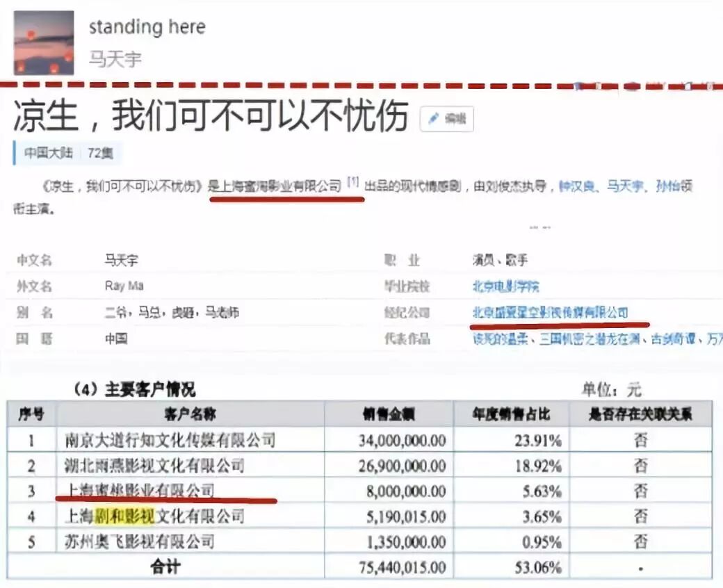Open the 古剑奇谭 link
Viewport: 723px width, 588px height.
[x=673, y=339]
